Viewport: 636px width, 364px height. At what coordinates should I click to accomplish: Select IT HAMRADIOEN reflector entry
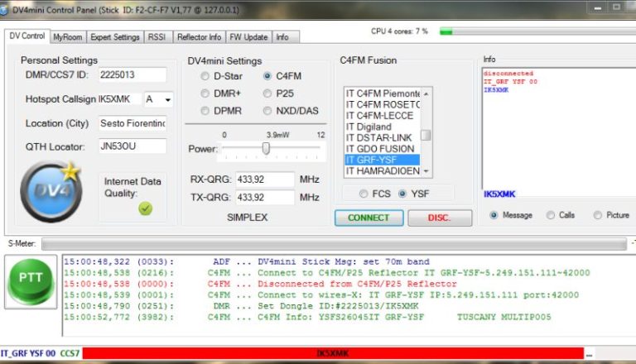tap(383, 171)
